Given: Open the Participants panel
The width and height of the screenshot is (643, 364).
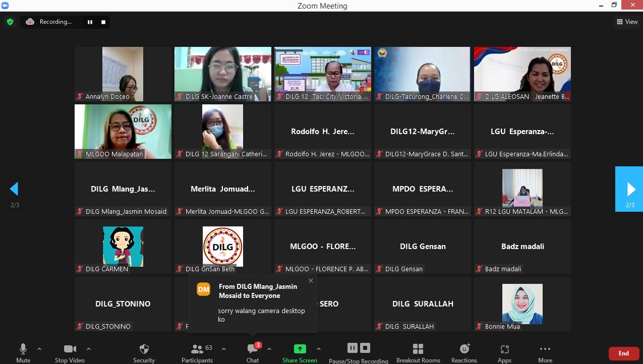Looking at the screenshot, I should pos(197,352).
